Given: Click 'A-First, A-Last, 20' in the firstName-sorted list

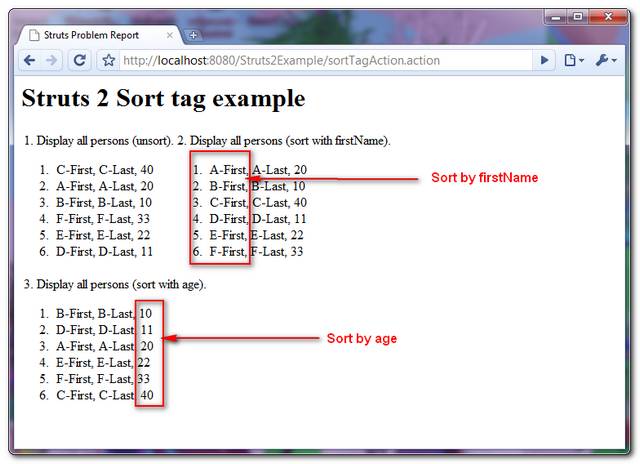Looking at the screenshot, I should (x=258, y=170).
